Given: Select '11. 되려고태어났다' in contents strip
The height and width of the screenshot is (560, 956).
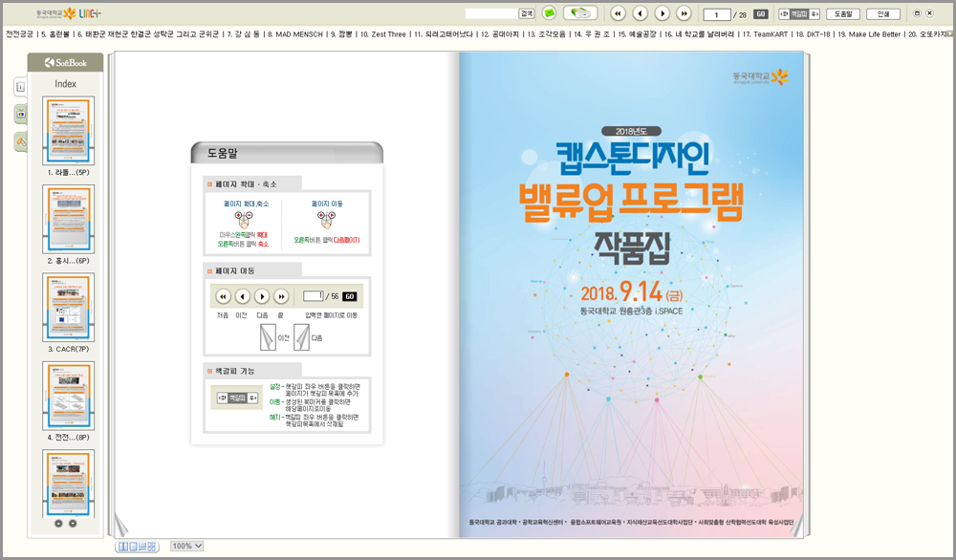Looking at the screenshot, I should (444, 34).
